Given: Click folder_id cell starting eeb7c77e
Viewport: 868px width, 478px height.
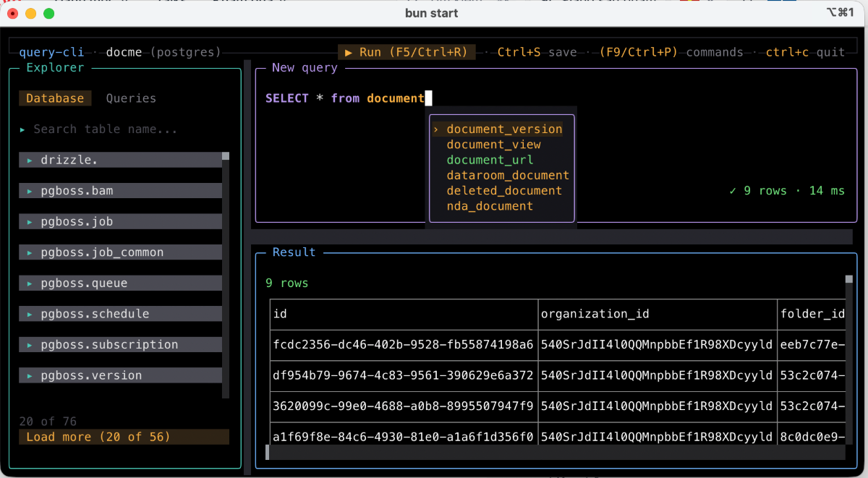Looking at the screenshot, I should coord(812,344).
